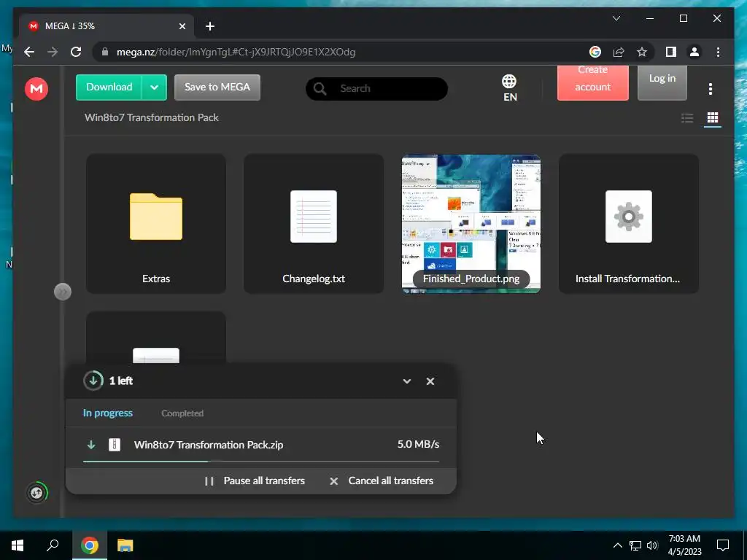Click the Log in button
This screenshot has height=560, width=747.
(662, 82)
